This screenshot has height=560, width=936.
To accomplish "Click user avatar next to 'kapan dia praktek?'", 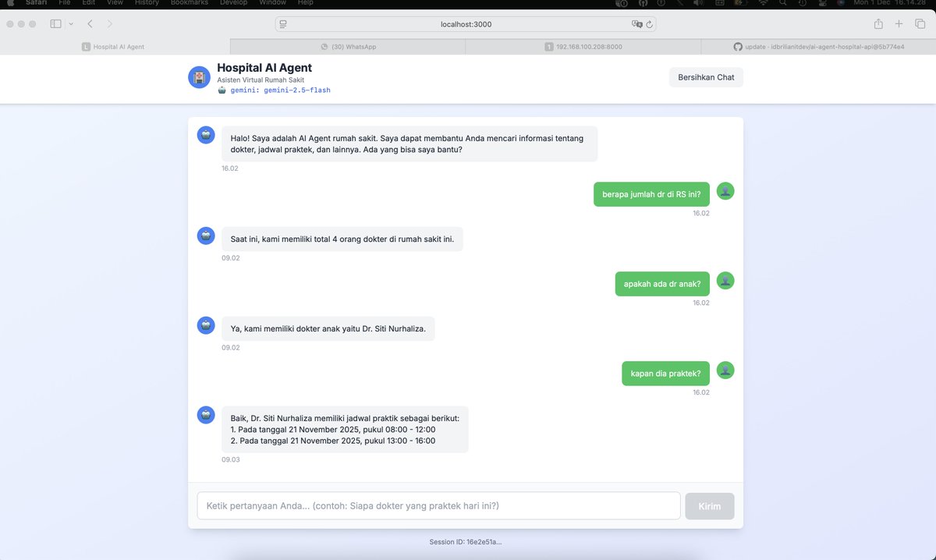I will 725,370.
